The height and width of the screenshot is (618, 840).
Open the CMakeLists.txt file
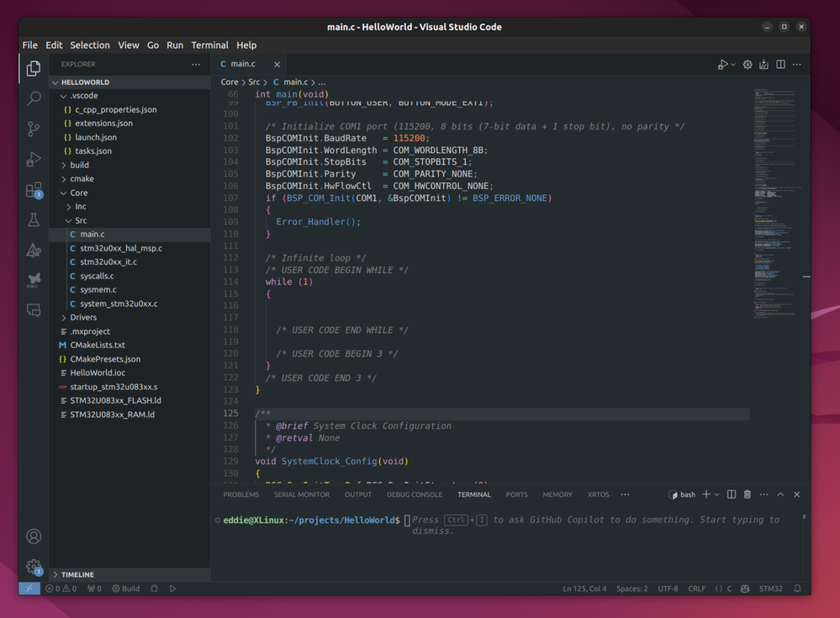[x=98, y=345]
